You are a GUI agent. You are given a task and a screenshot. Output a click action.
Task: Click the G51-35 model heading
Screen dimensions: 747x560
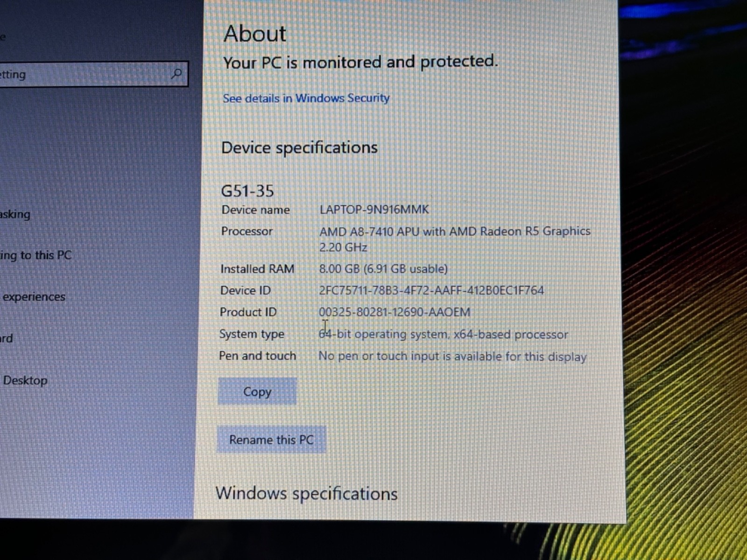[x=247, y=191]
